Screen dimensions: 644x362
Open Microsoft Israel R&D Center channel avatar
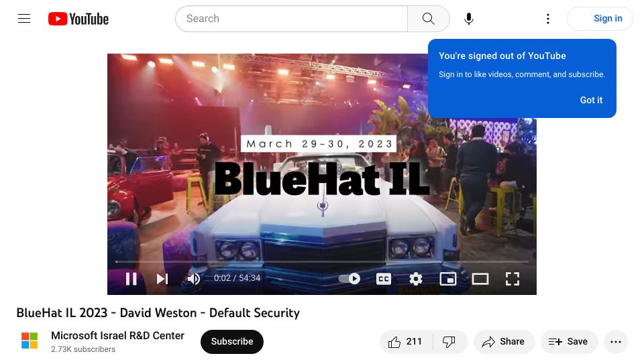(30, 341)
